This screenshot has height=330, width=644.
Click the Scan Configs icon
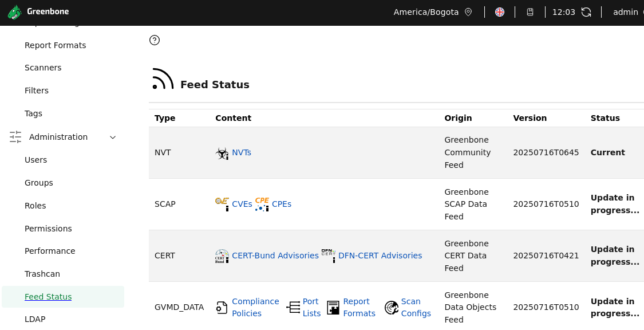pyautogui.click(x=392, y=308)
